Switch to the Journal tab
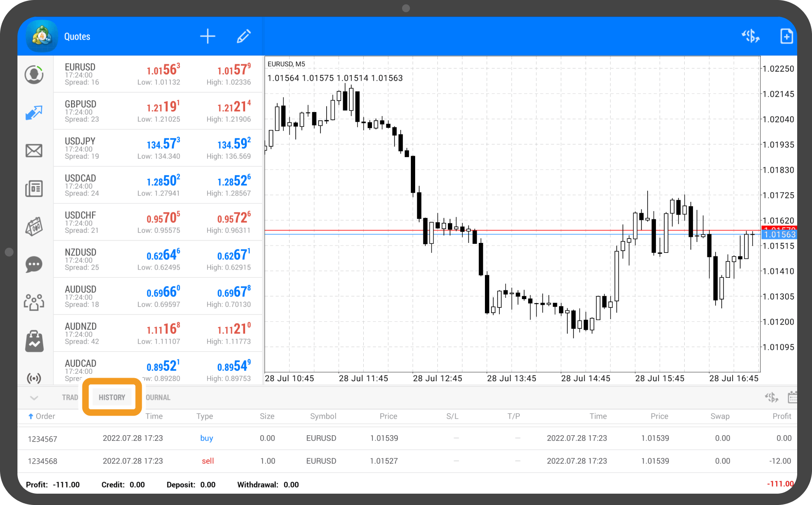The height and width of the screenshot is (505, 812). 158,398
